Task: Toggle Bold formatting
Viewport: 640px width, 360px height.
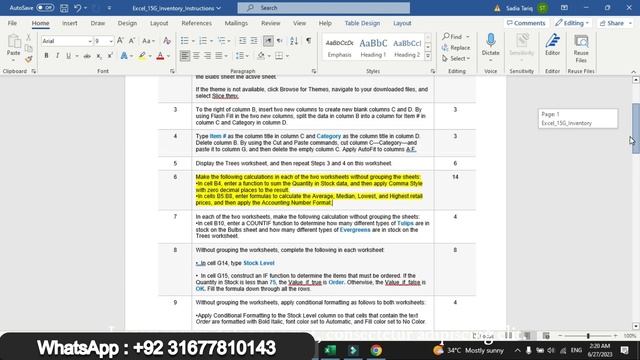Action: [x=46, y=56]
